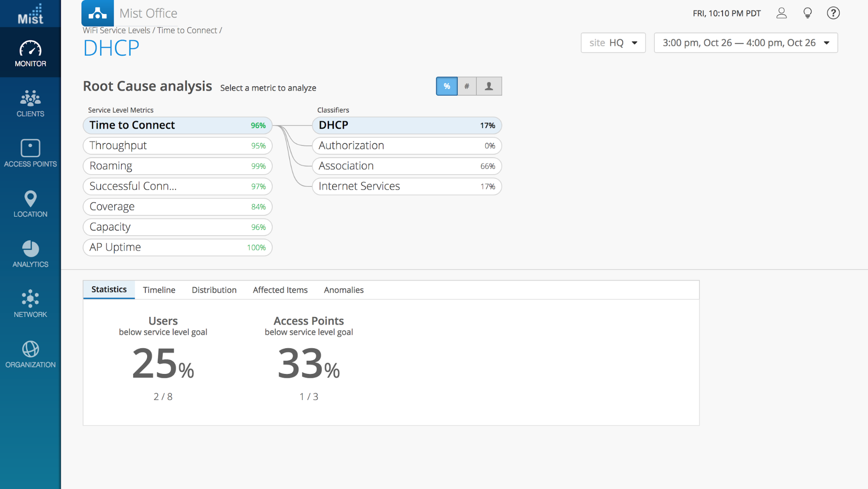Screen dimensions: 868x489
Task: Switch to the Timeline tab
Action: (x=159, y=290)
